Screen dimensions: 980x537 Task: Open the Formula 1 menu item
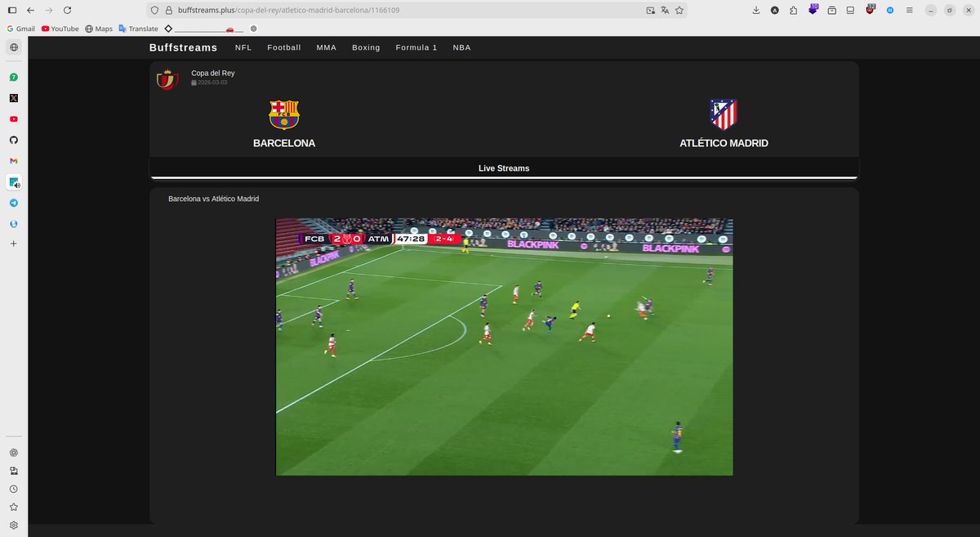416,47
